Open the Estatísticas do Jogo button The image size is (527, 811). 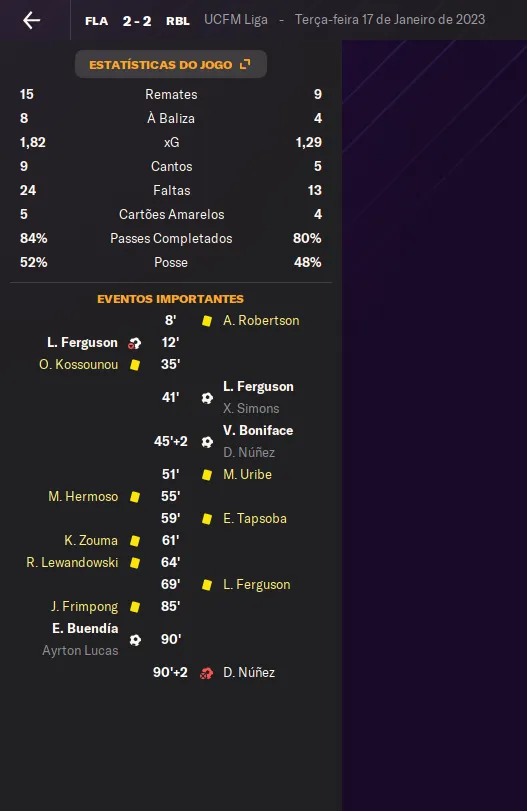[x=171, y=64]
